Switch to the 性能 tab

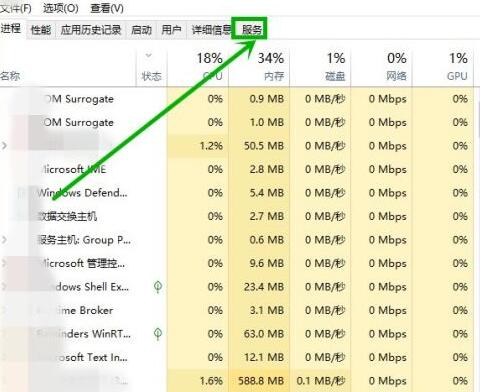click(x=41, y=30)
